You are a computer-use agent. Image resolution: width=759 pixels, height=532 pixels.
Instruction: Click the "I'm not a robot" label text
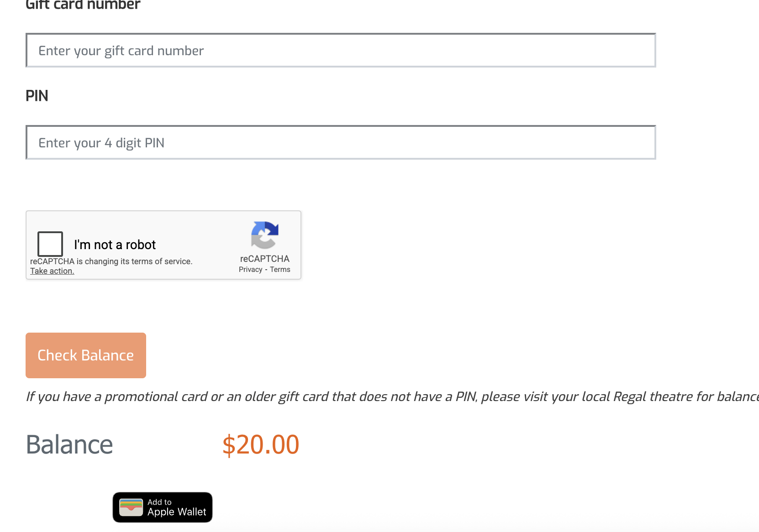point(115,245)
